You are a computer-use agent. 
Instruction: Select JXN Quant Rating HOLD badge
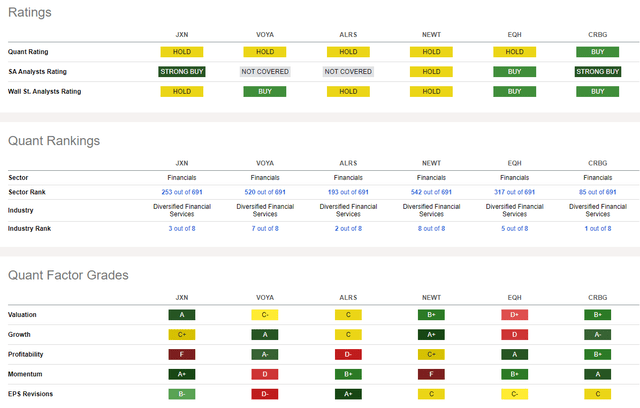[182, 52]
